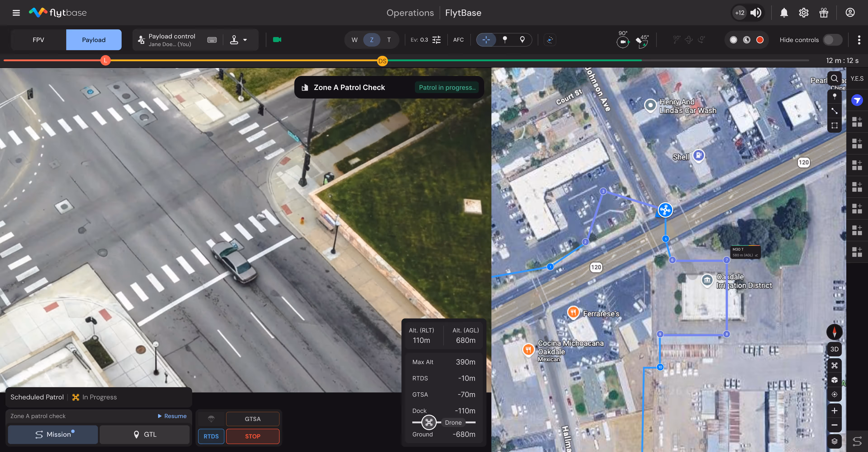Open the gift rewards icon
This screenshot has width=868, height=452.
pos(823,13)
